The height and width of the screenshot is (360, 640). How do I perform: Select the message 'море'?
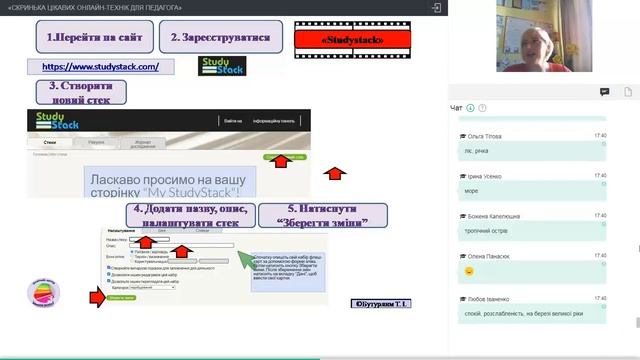(532, 191)
